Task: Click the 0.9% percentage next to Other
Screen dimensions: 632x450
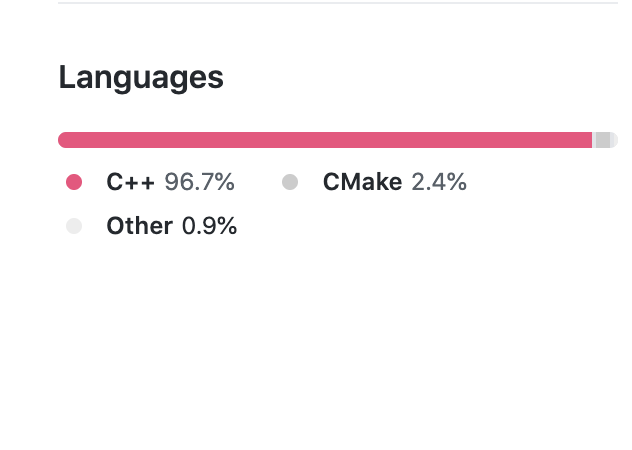Action: 209,226
